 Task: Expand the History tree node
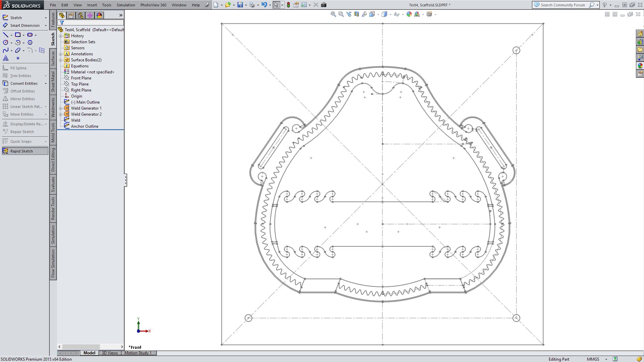point(61,36)
